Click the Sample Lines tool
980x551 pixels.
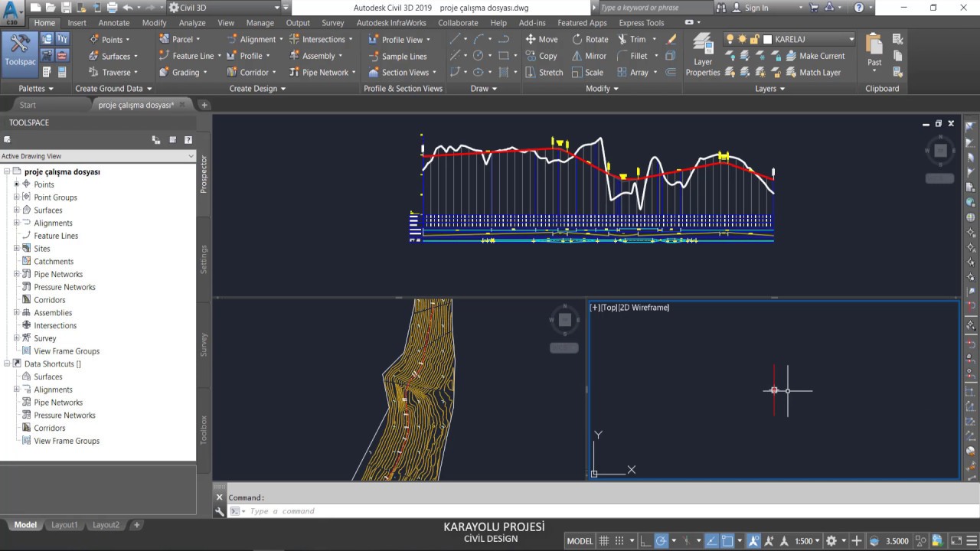point(398,56)
